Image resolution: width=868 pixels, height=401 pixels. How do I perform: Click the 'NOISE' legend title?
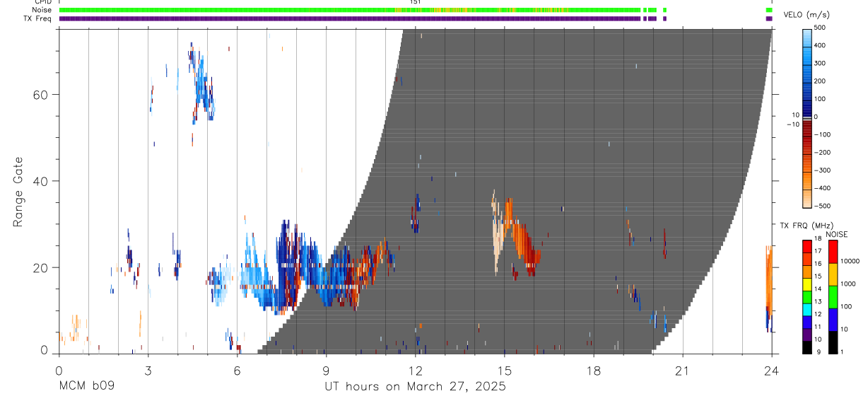point(838,235)
